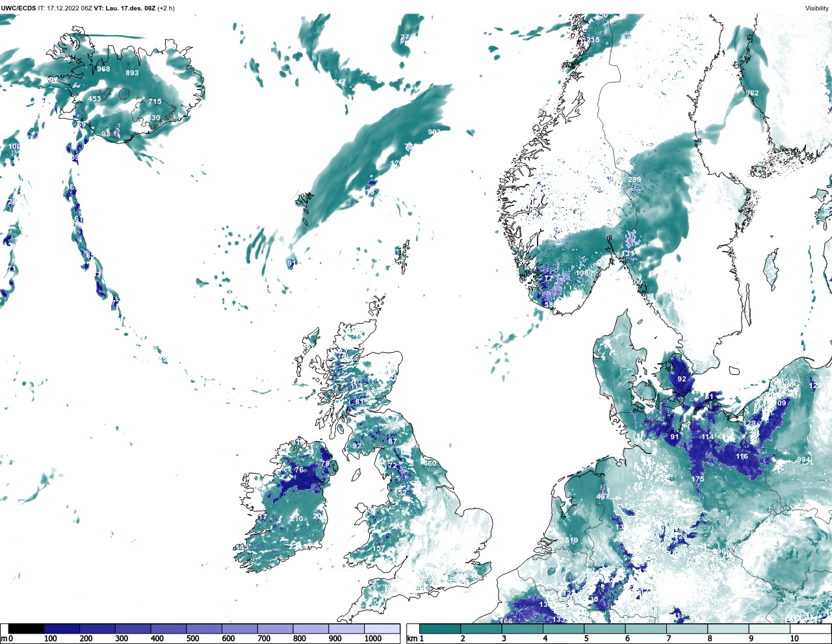Image resolution: width=832 pixels, height=644 pixels.
Task: Click the 900–1000 m pale lavender swatch
Action: point(346,629)
